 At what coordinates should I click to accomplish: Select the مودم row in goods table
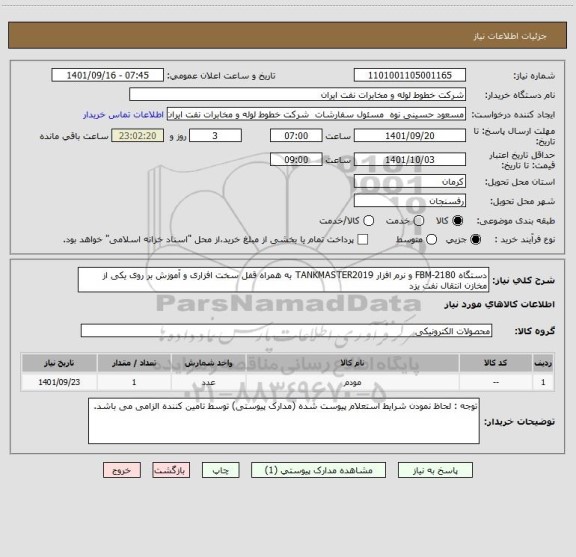point(288,382)
